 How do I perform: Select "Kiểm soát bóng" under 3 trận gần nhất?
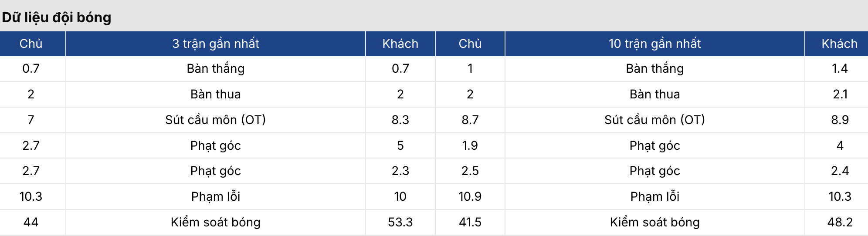[216, 222]
